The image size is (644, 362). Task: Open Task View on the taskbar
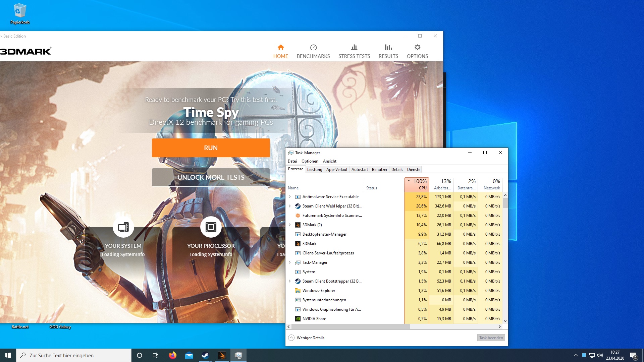point(156,355)
